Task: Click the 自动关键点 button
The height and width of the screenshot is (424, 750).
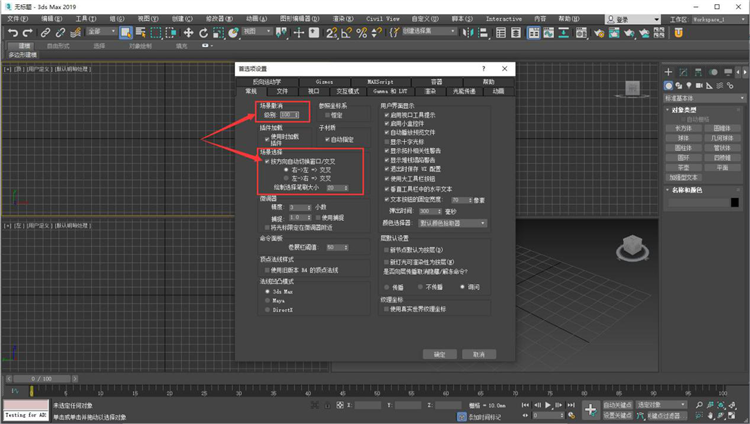Action: coord(617,405)
